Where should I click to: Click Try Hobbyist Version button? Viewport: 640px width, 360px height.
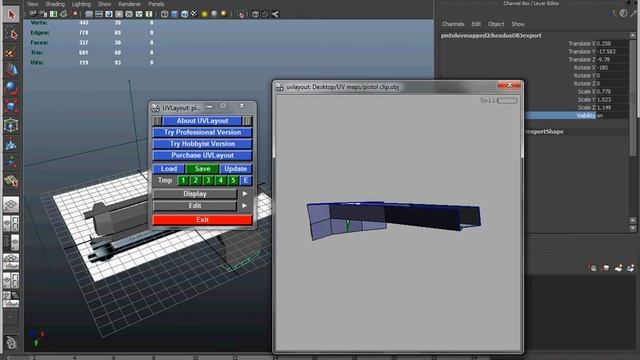click(x=202, y=144)
